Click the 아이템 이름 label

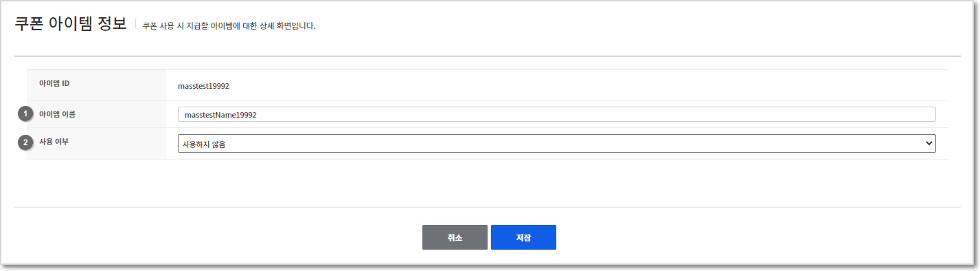57,113
